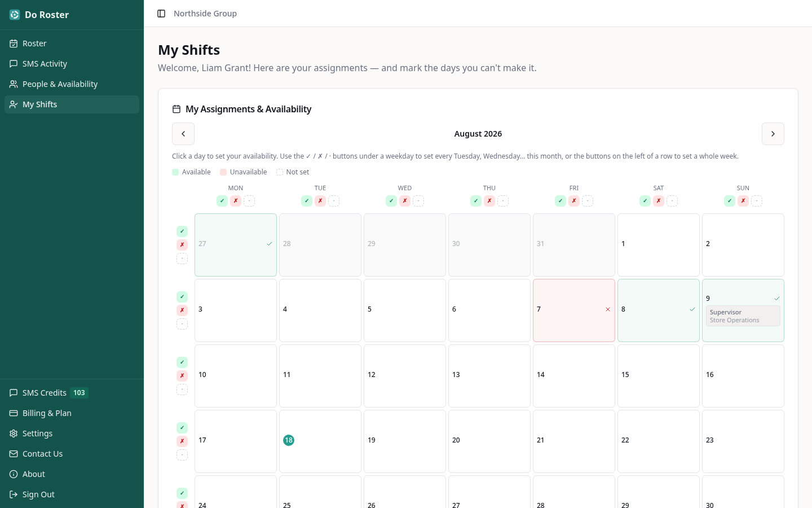Click day 14 in the calendar
The width and height of the screenshot is (812, 508).
click(x=574, y=376)
